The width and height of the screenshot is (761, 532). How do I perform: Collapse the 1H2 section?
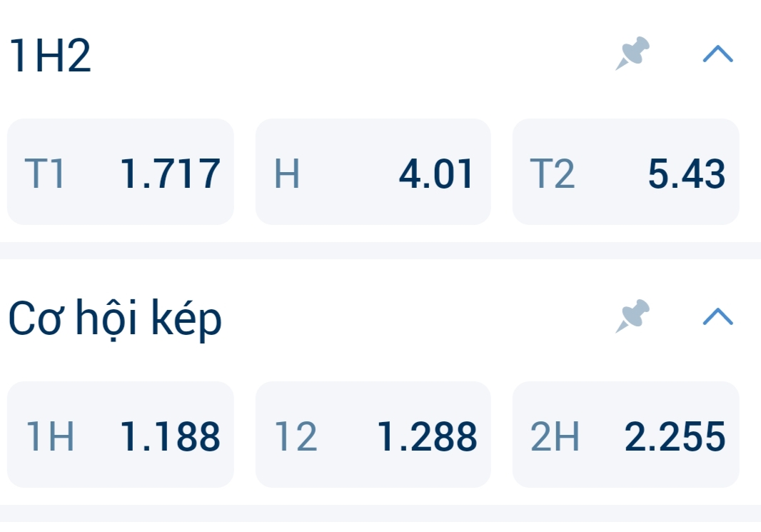click(717, 54)
